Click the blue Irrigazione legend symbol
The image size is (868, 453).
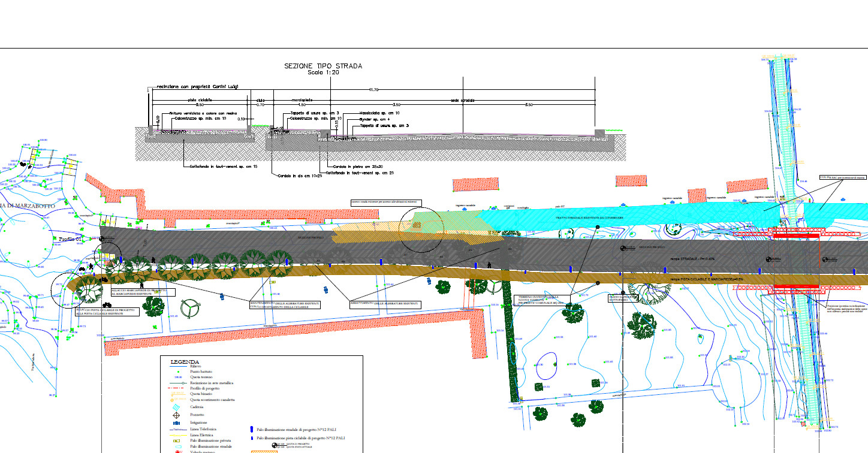[177, 423]
